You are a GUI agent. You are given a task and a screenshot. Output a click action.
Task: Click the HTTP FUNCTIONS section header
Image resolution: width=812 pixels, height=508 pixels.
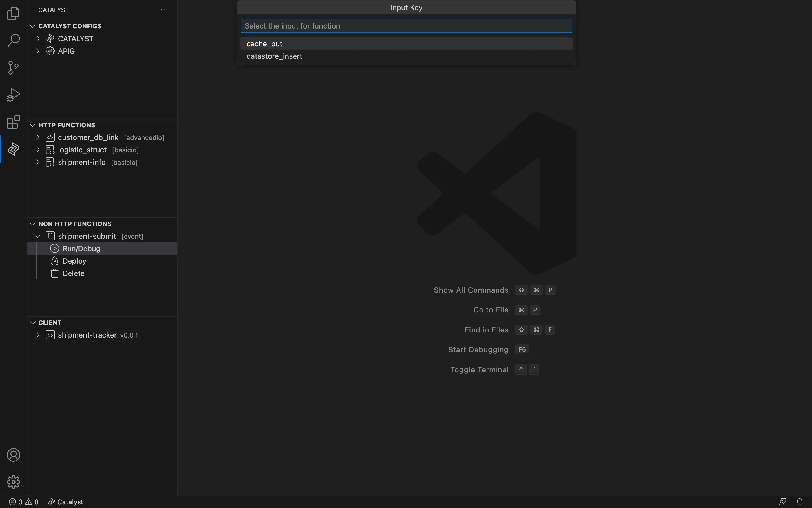pos(67,125)
